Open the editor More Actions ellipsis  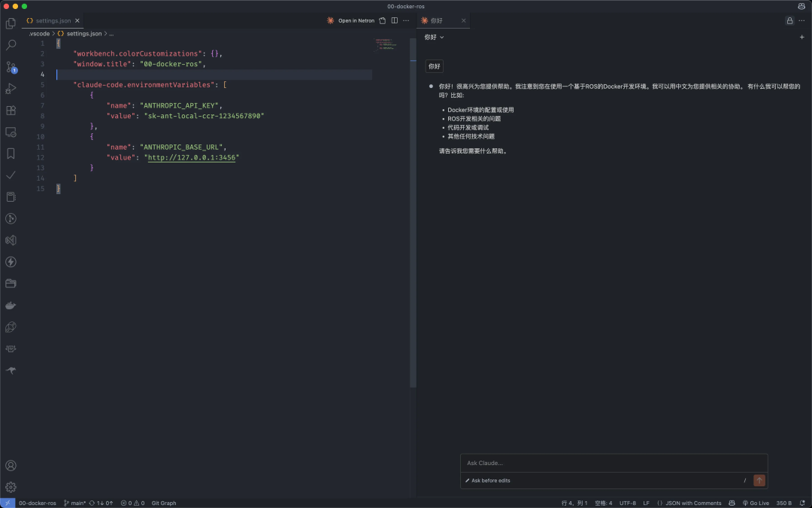click(x=406, y=21)
